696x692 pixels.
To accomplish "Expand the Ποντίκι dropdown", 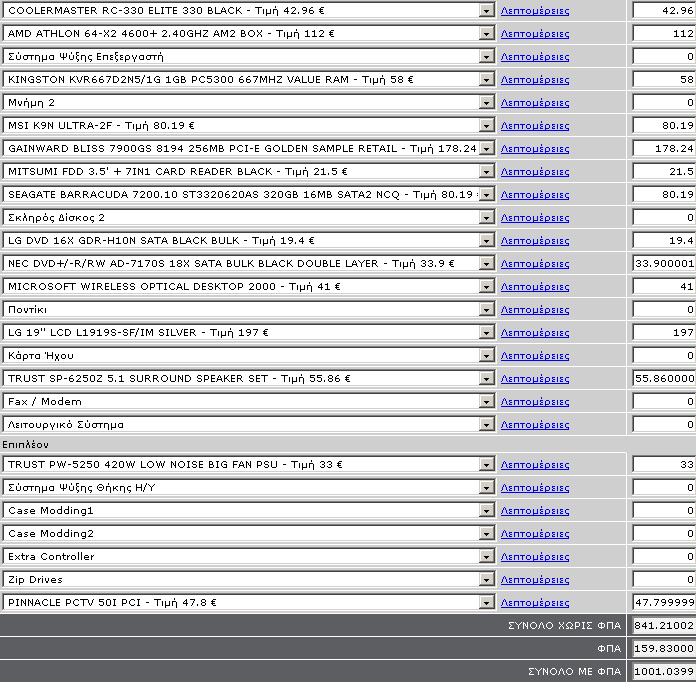I will 249,309.
